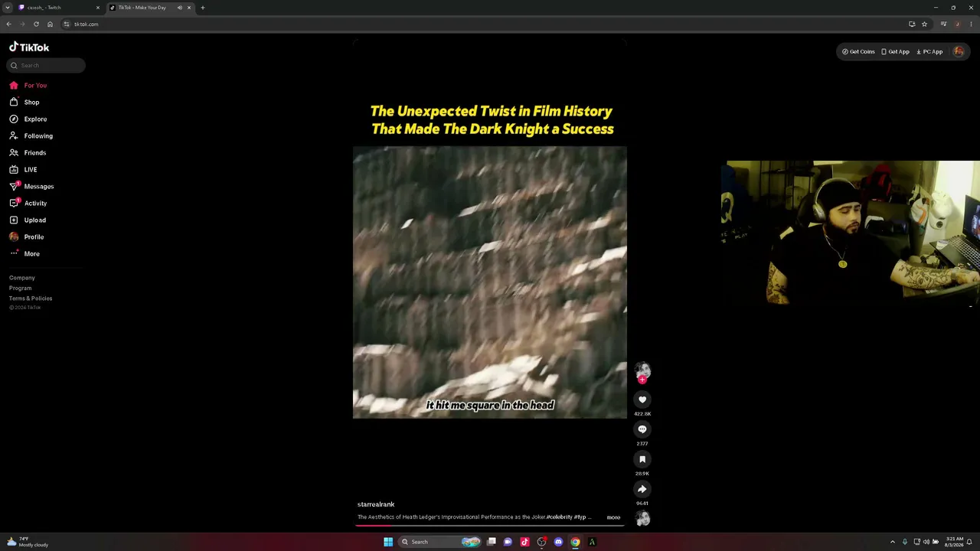The width and height of the screenshot is (980, 551).
Task: Open the Following feed
Action: pyautogui.click(x=31, y=136)
